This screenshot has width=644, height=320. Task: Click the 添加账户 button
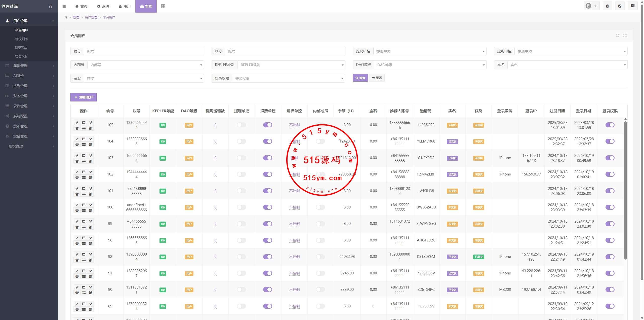tap(84, 97)
